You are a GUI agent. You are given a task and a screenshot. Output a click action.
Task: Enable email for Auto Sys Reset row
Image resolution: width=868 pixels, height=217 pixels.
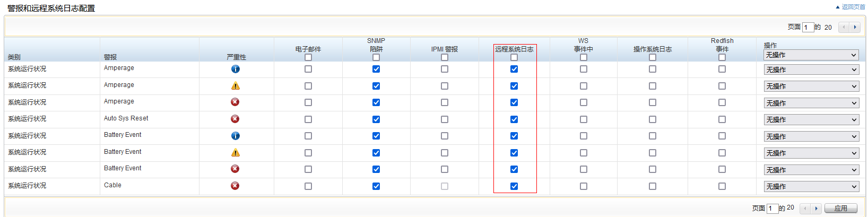pos(308,119)
